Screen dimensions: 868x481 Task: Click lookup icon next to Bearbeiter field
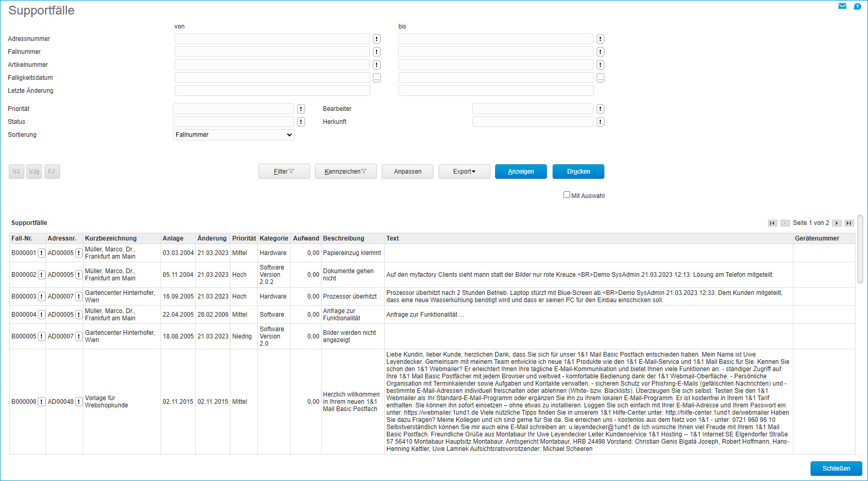(x=600, y=109)
